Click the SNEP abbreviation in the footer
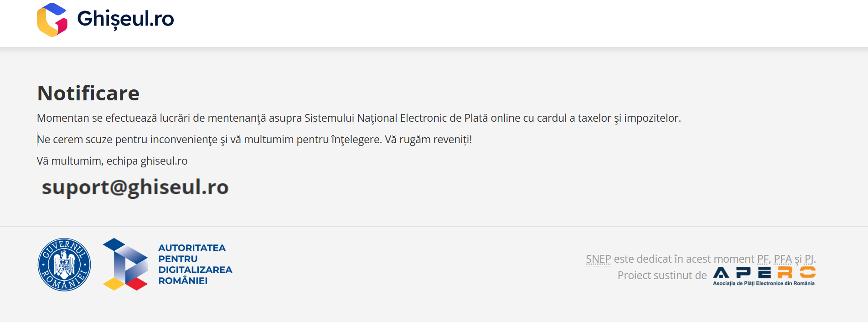Viewport: 868px width, 322px height. (x=598, y=259)
